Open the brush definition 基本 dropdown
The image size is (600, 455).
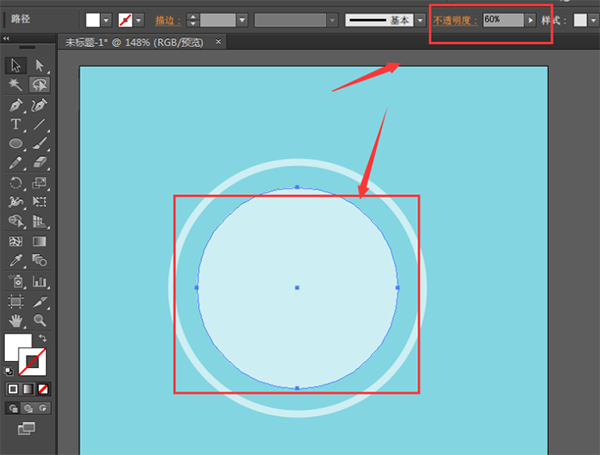[x=421, y=20]
